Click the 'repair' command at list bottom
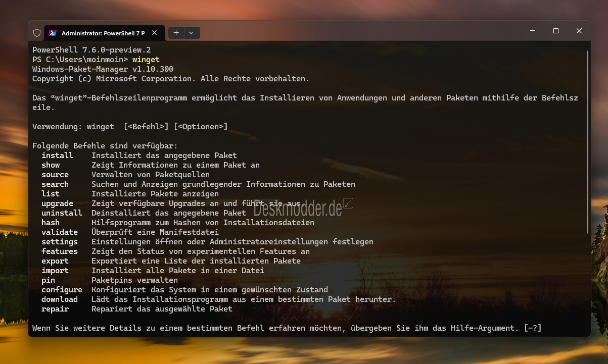This screenshot has width=608, height=364. coord(55,309)
